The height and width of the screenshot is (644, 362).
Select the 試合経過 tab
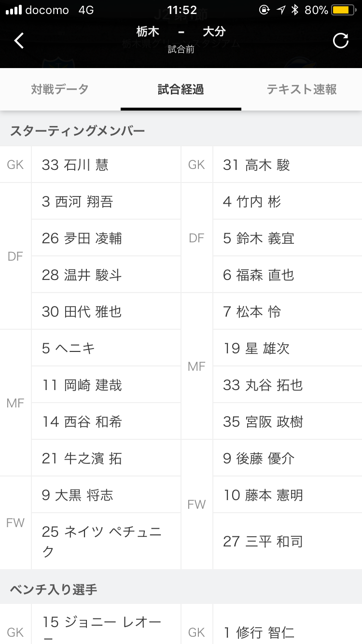pos(181,89)
